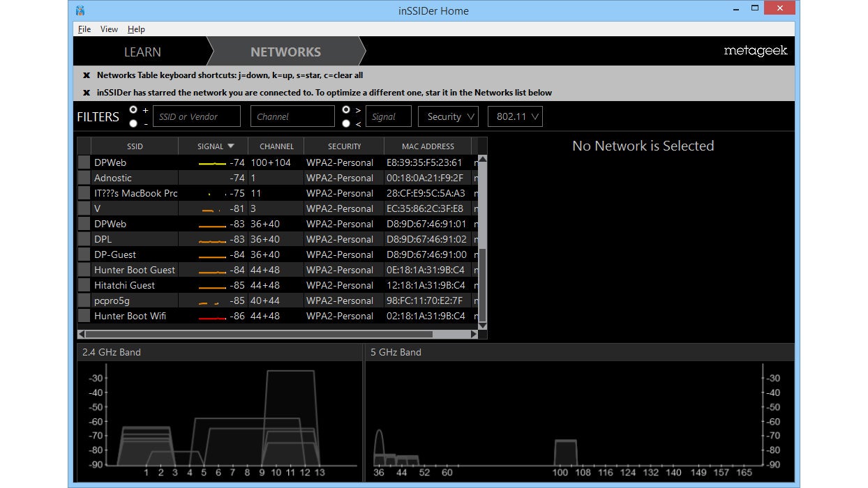Click MAC address D8:9D:67:46:91:02

coord(426,239)
